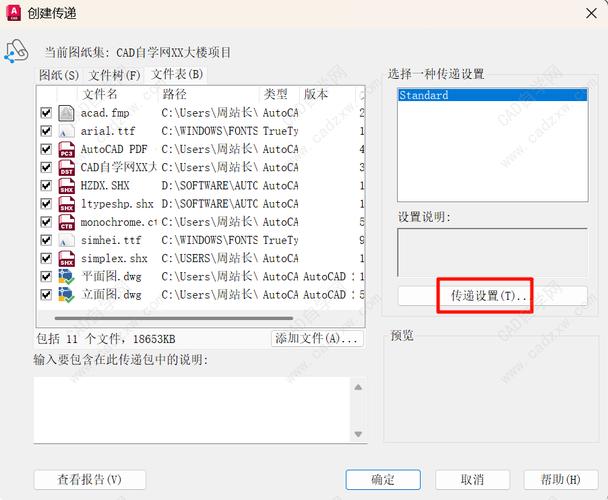Click the eTransmit share icon near sheet set name
The width and height of the screenshot is (608, 500).
(16, 52)
